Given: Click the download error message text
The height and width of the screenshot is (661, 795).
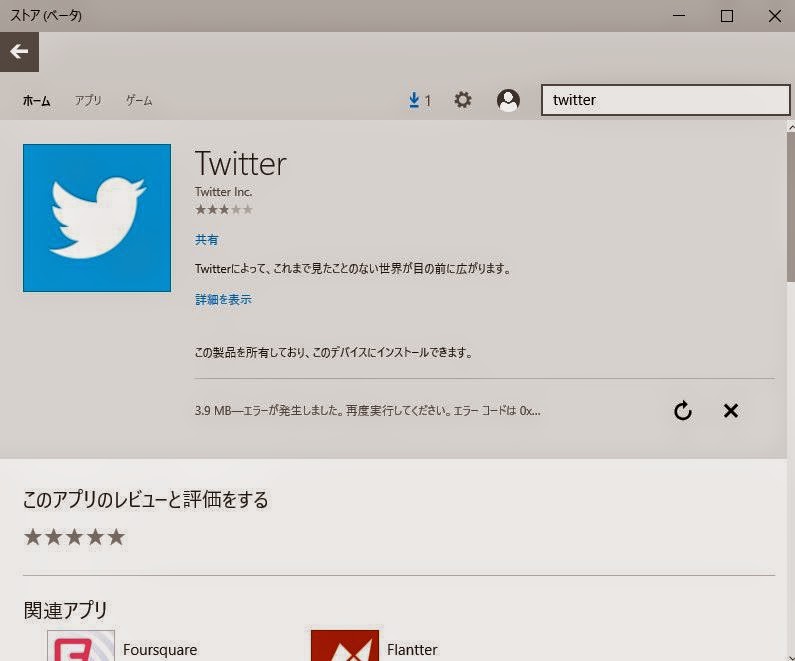Looking at the screenshot, I should tap(368, 411).
